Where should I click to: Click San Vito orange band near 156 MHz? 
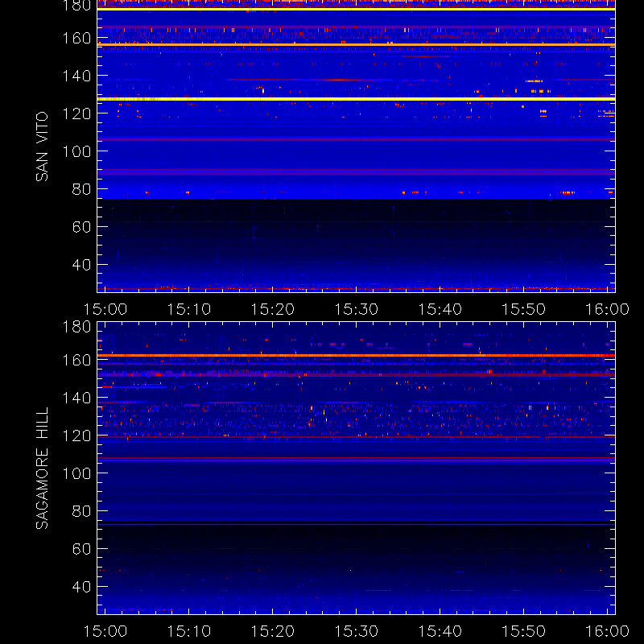(x=356, y=45)
